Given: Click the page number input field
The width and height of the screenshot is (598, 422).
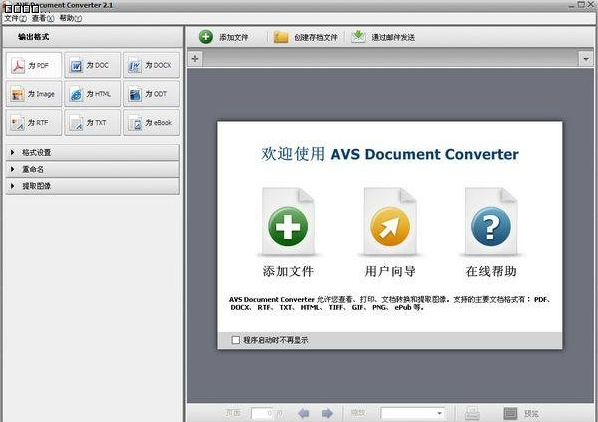Looking at the screenshot, I should [262, 413].
